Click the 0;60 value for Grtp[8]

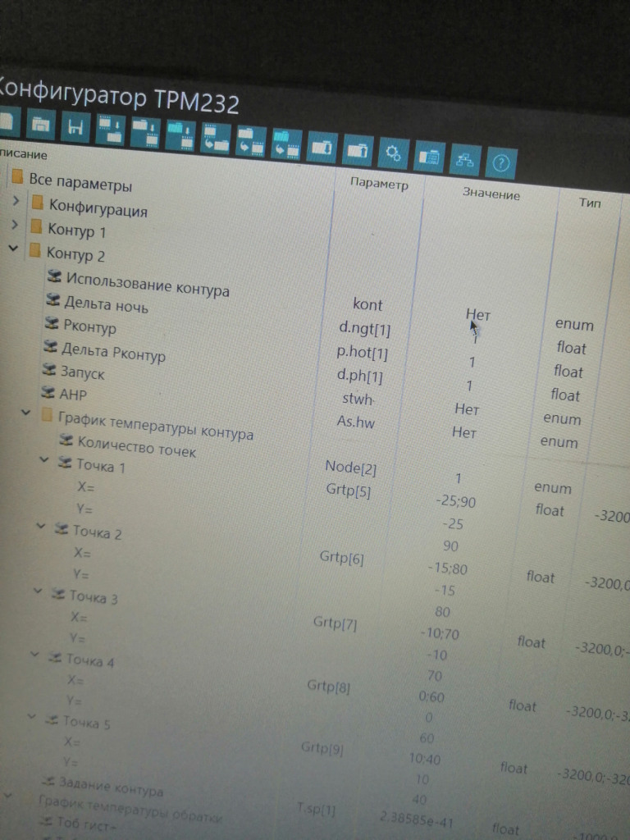click(x=431, y=696)
